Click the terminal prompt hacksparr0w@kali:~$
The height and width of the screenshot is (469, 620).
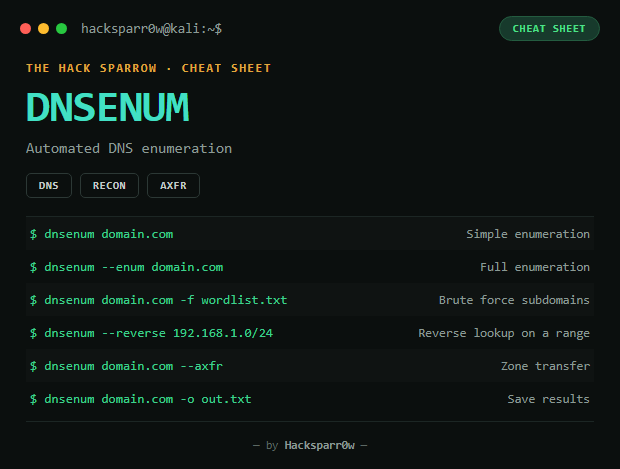151,29
